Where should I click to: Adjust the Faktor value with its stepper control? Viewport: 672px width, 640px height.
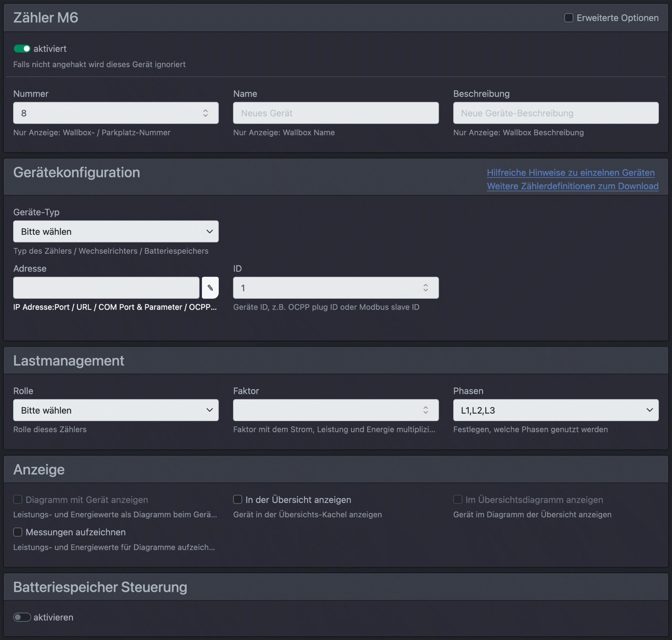tap(425, 410)
